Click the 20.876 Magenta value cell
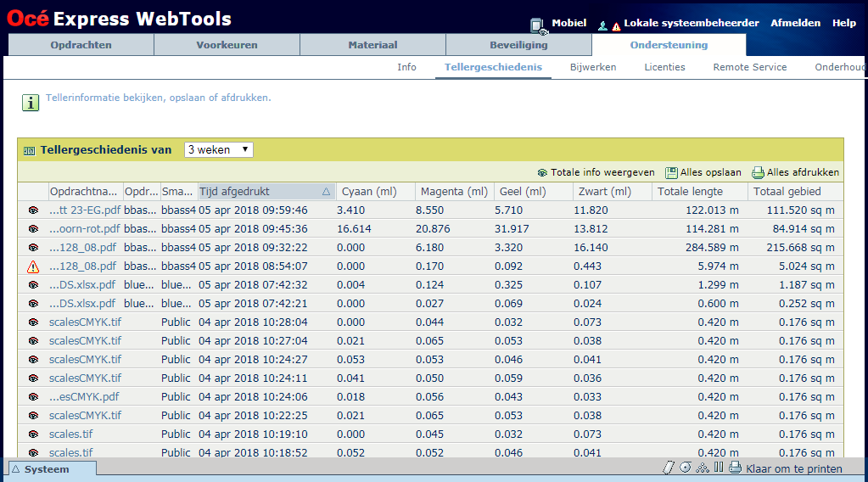 pos(433,229)
